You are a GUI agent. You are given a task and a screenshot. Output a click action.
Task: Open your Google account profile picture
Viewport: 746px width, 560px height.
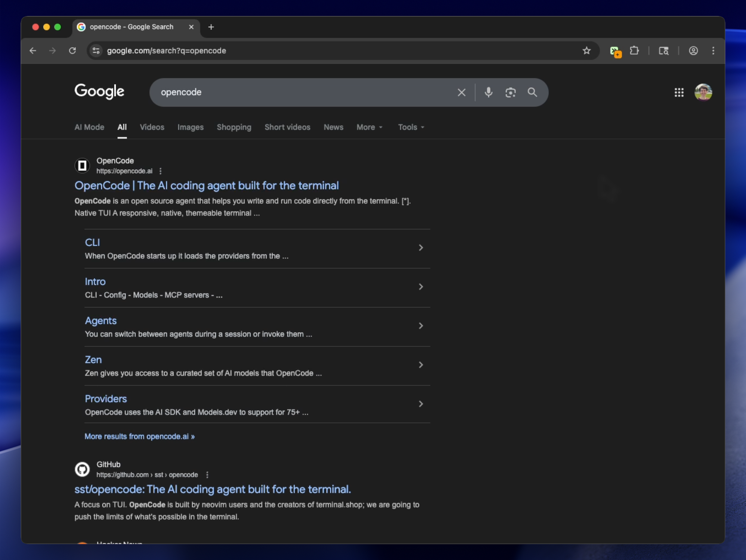(703, 92)
